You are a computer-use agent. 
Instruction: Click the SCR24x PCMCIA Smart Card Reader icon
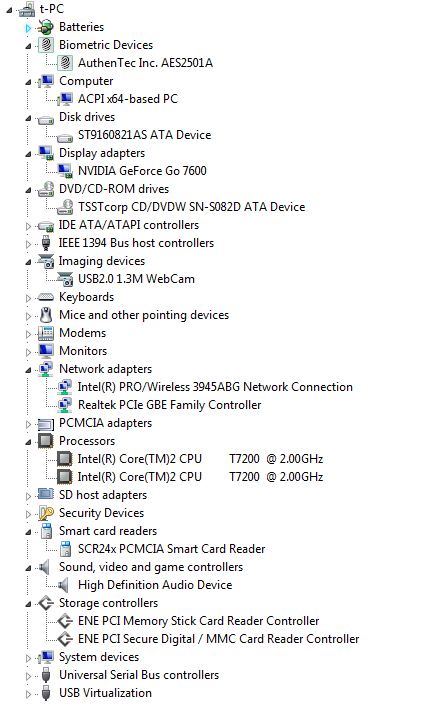click(65, 549)
